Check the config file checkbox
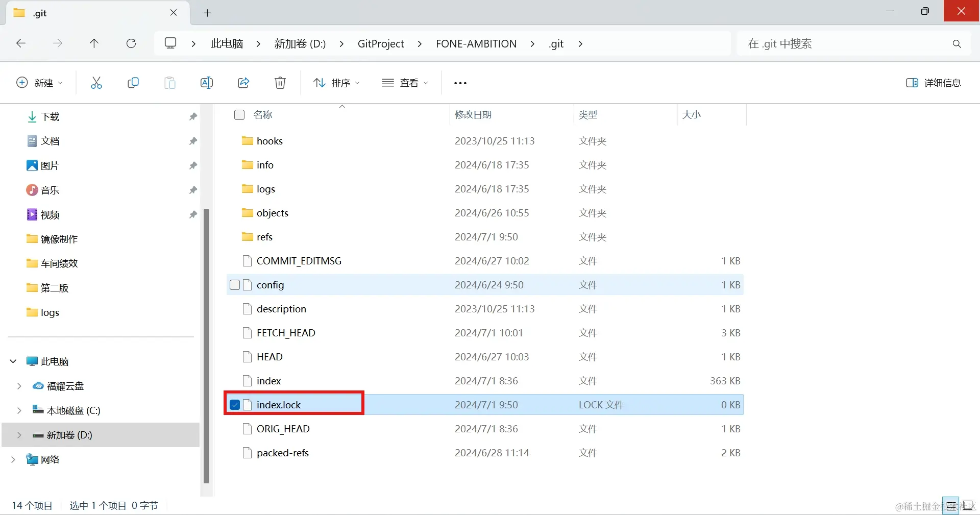The image size is (980, 515). (235, 285)
